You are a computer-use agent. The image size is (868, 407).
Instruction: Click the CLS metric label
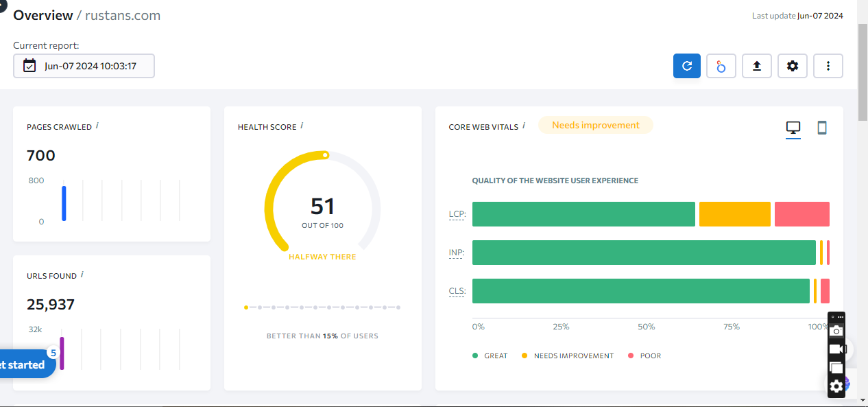point(457,291)
